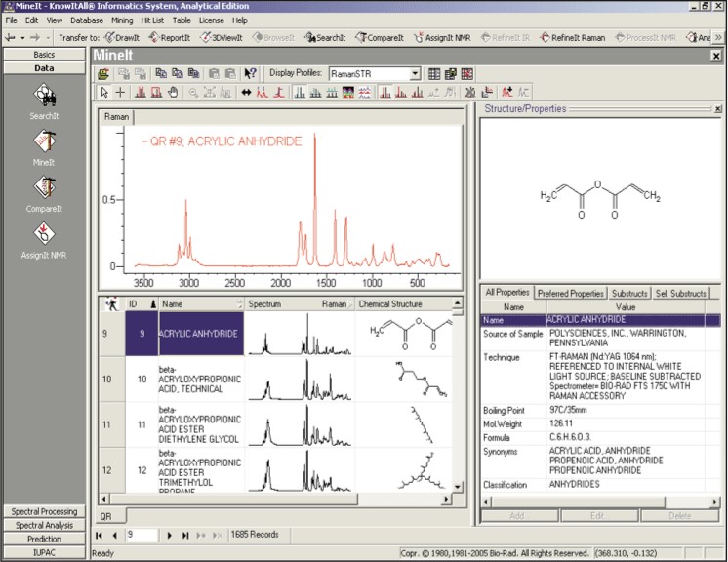This screenshot has width=728, height=562.
Task: Toggle the overlay spectra display mode
Action: click(x=300, y=93)
